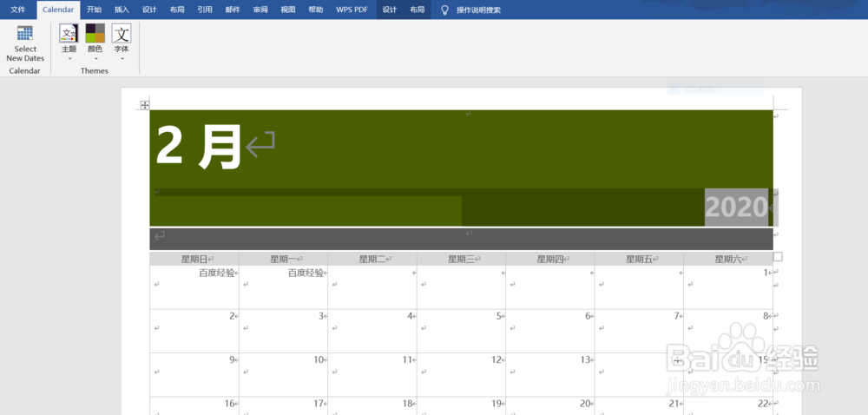Click the date 18 cell
868x415 pixels.
(372, 406)
